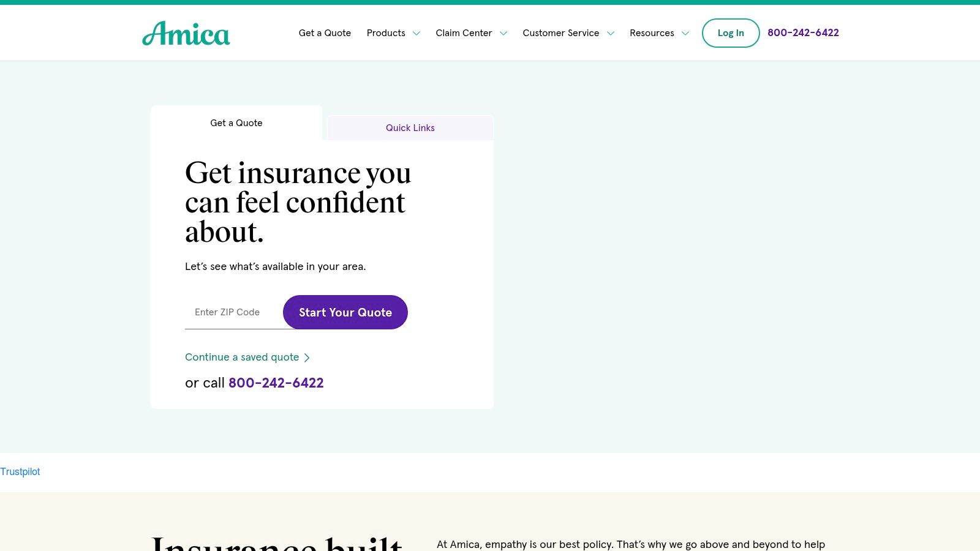Expand the chevron next to Resources
The height and width of the screenshot is (551, 980).
pyautogui.click(x=685, y=34)
